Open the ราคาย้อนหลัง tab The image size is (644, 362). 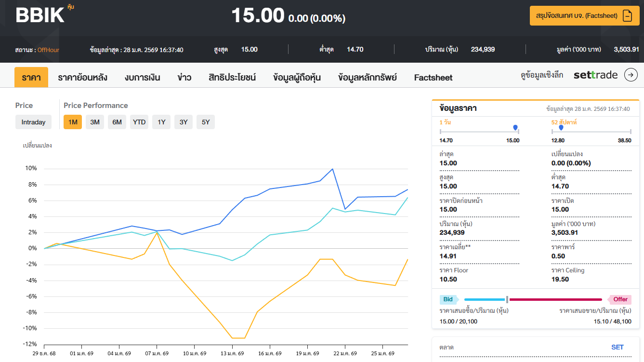pos(82,78)
